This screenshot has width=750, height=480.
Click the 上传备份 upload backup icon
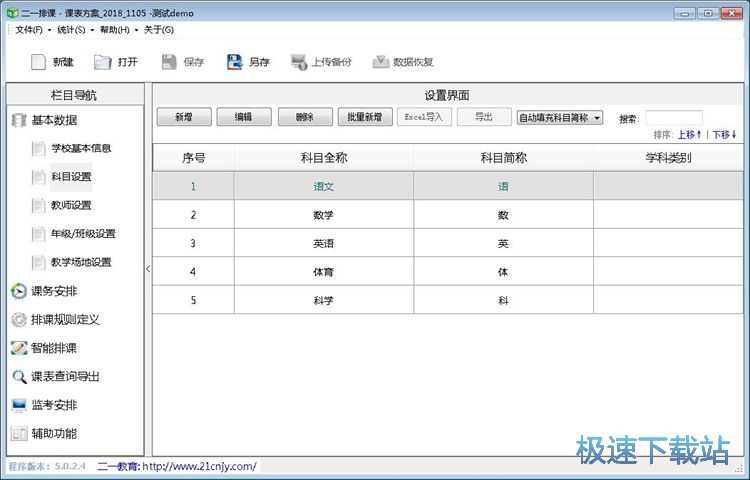(299, 62)
